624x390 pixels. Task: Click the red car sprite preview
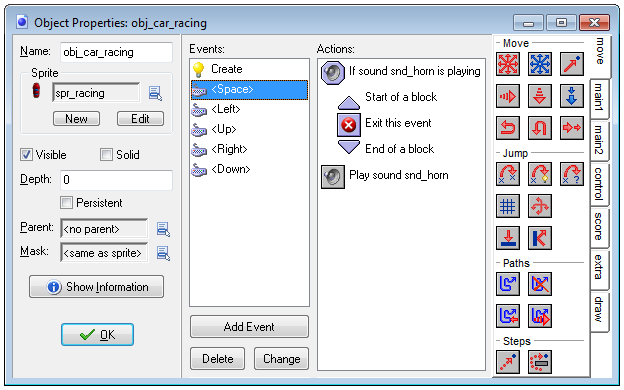pos(36,91)
